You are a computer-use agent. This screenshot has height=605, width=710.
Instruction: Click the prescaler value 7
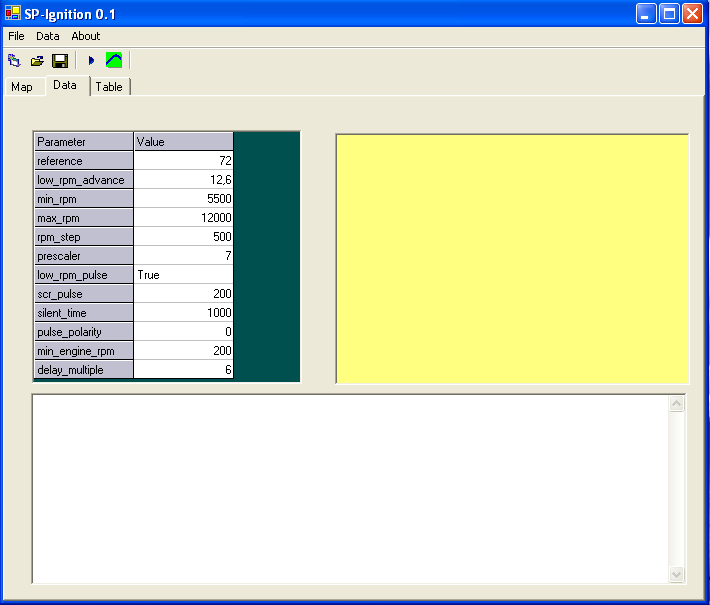pyautogui.click(x=183, y=256)
